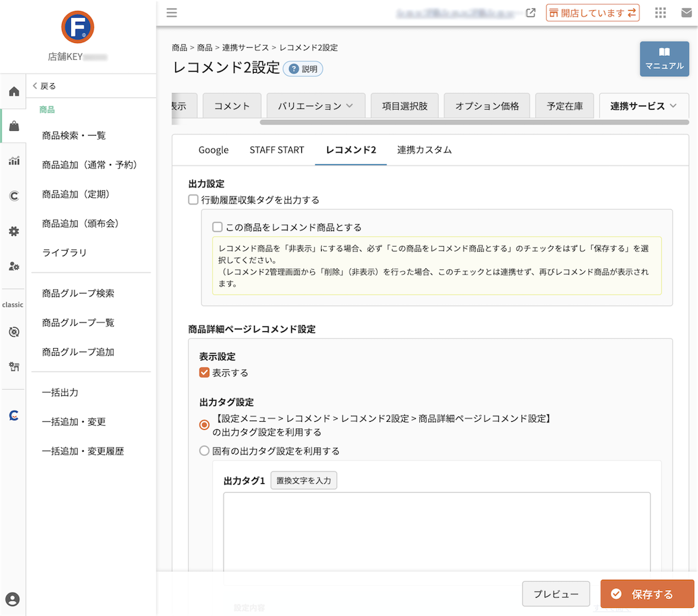
Task: Select 固有の出力タグ設定を利用する radio option
Action: point(204,451)
